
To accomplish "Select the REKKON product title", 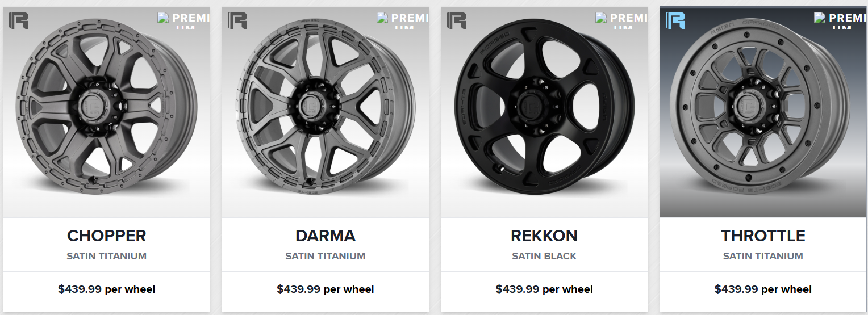I will tap(544, 236).
